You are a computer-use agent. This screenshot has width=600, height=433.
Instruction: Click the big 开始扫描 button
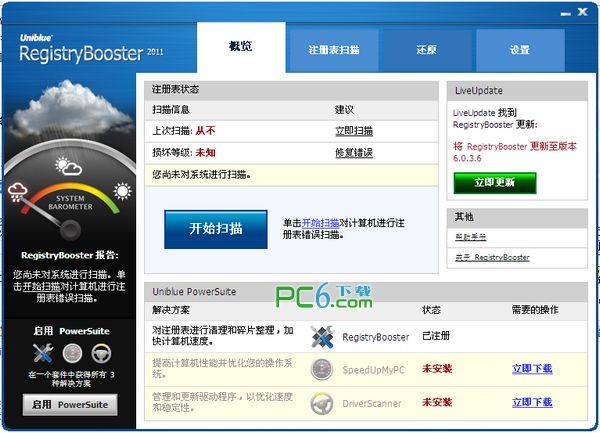click(x=216, y=229)
